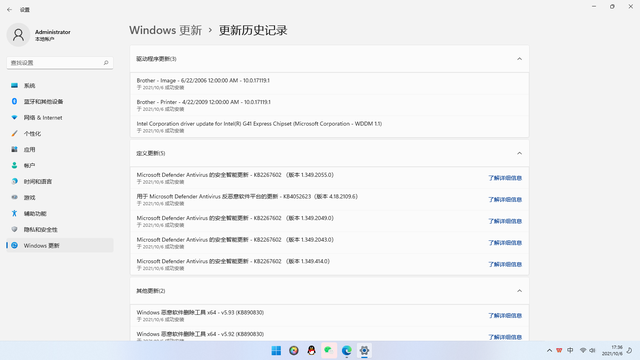Click the accounts person icon beside 帐户
Image resolution: width=640 pixels, height=360 pixels.
[14, 165]
